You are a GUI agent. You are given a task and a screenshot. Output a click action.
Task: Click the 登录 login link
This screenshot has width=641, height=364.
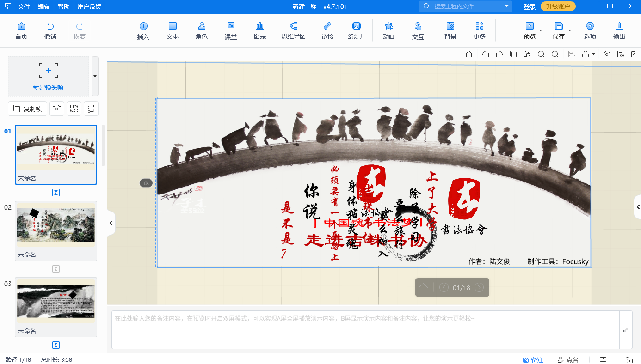tap(530, 6)
